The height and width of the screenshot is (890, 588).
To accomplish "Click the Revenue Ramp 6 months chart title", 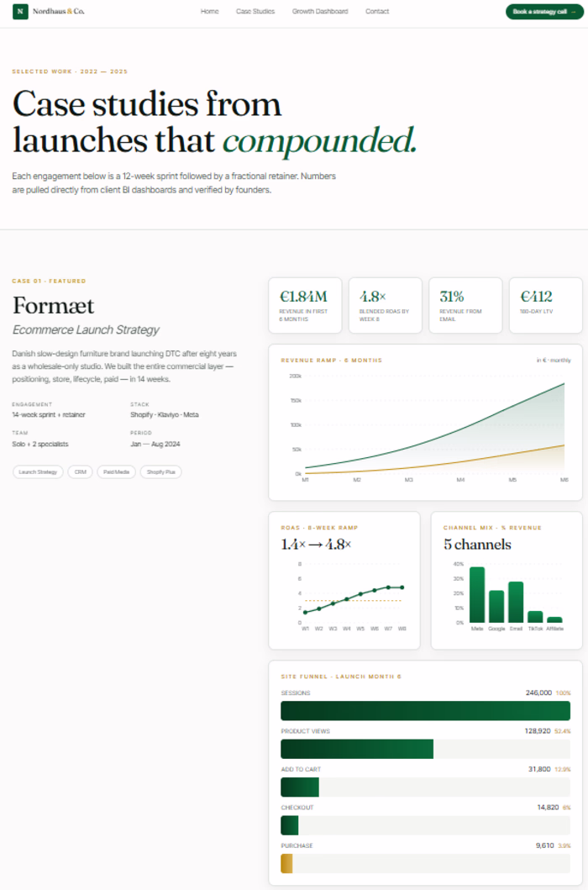I will (x=332, y=361).
